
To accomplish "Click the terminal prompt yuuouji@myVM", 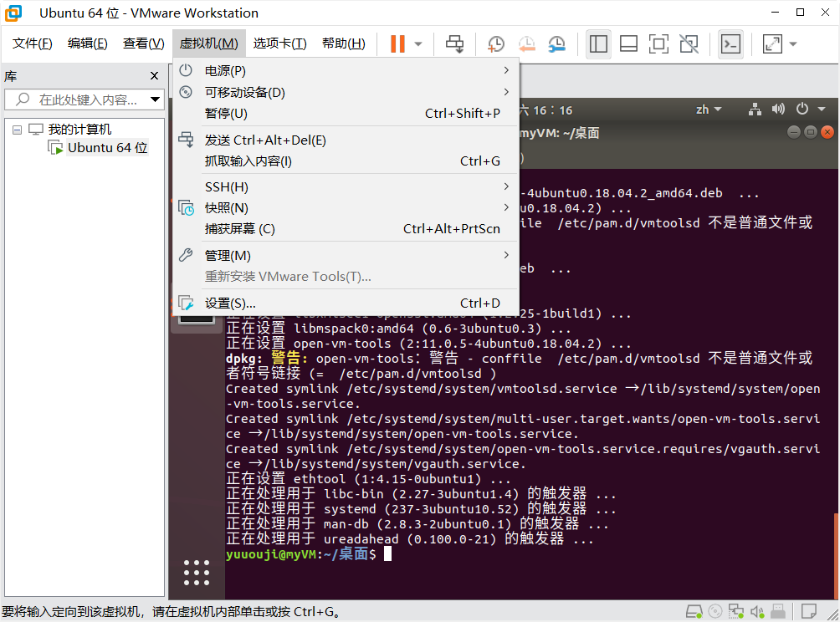I will pos(272,554).
